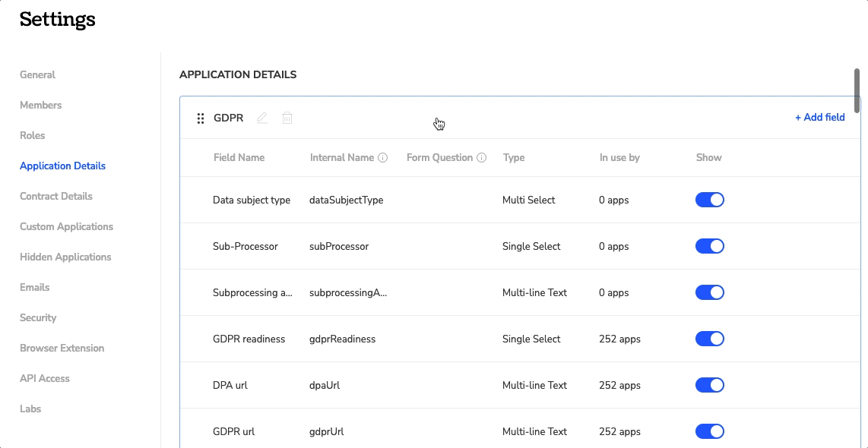This screenshot has width=868, height=448.
Task: Select Application Details in sidebar
Action: point(62,166)
